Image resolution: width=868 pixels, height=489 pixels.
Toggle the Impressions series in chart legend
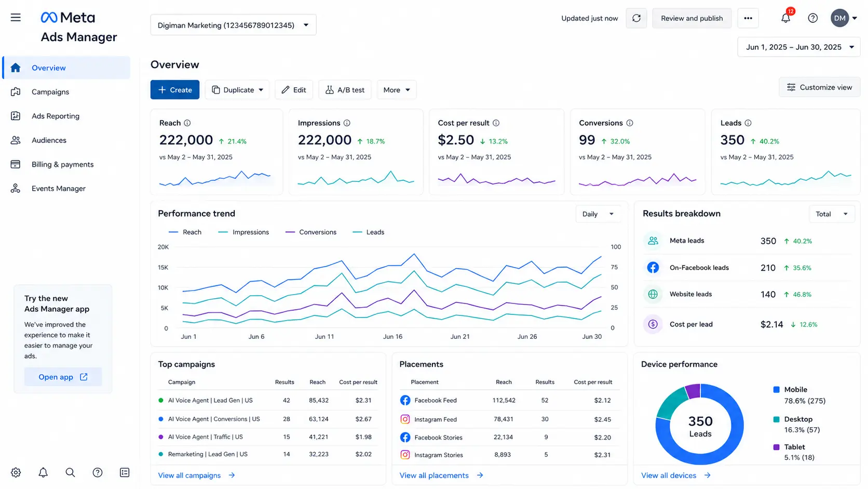[243, 232]
